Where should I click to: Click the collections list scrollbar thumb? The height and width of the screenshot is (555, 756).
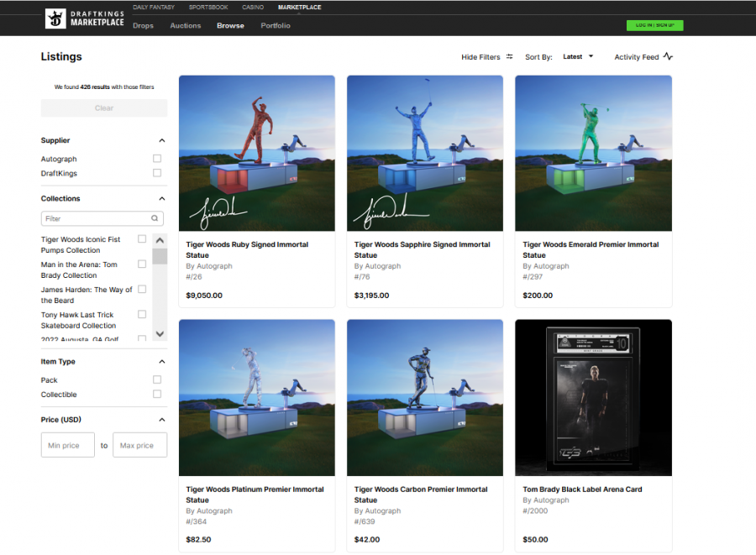(160, 256)
